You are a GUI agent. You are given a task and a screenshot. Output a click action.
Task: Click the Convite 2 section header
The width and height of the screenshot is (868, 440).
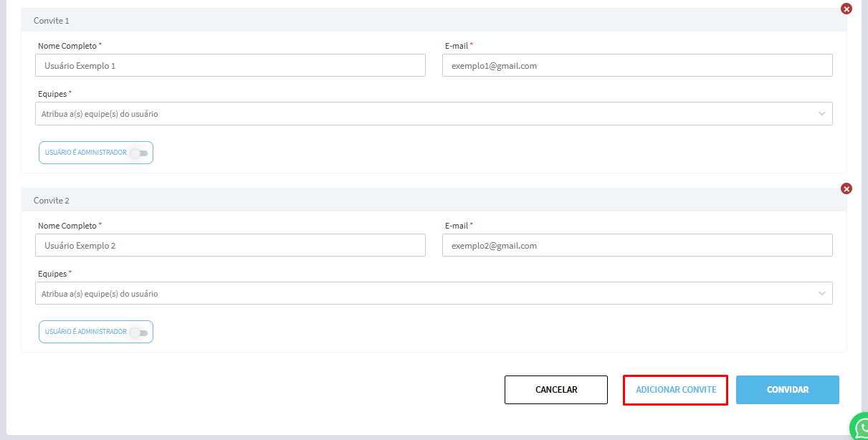tap(52, 201)
